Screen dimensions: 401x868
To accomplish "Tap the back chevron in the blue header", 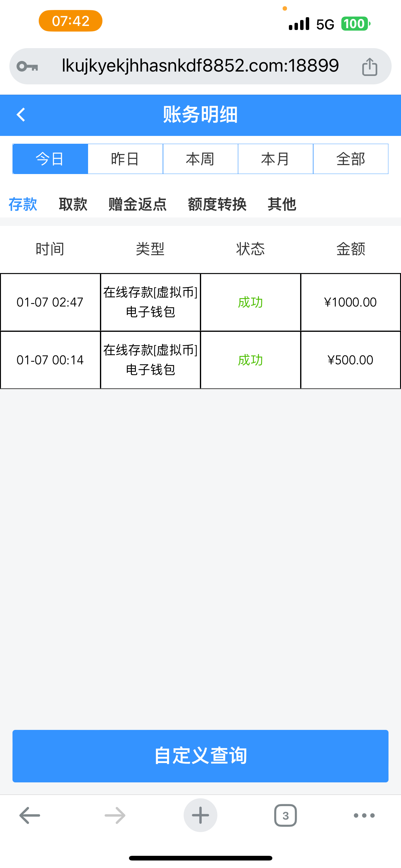I will (21, 115).
